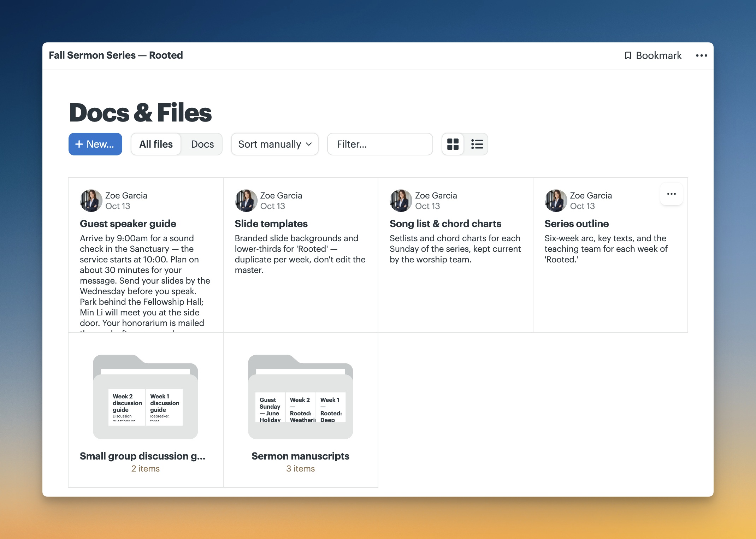Open Week 2 — Rooted: Weathering preview
Image resolution: width=756 pixels, height=539 pixels.
[x=301, y=408]
